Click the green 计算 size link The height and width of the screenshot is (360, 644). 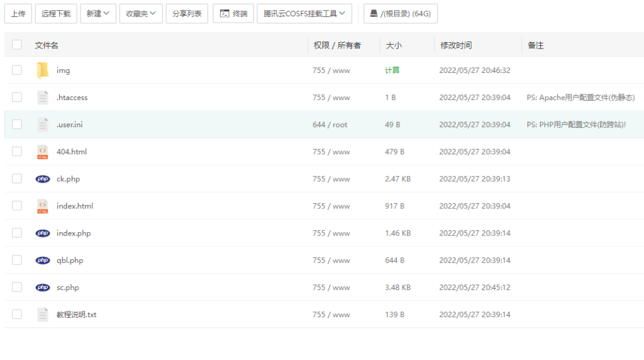(392, 70)
